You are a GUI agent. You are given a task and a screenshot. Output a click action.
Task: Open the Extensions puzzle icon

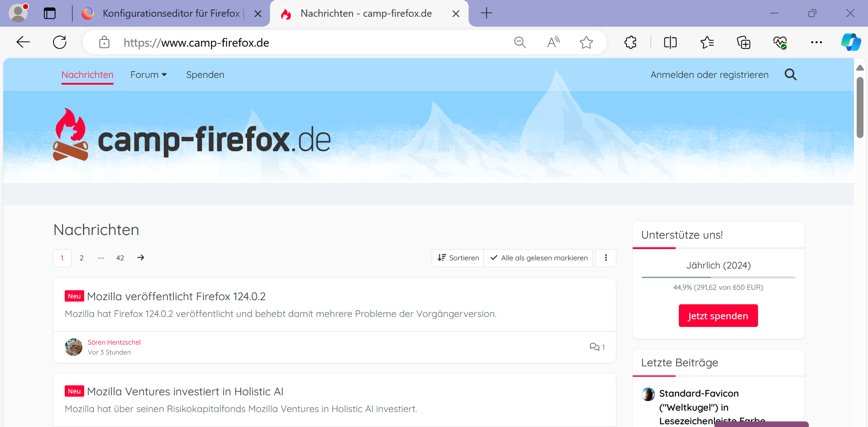pyautogui.click(x=630, y=43)
